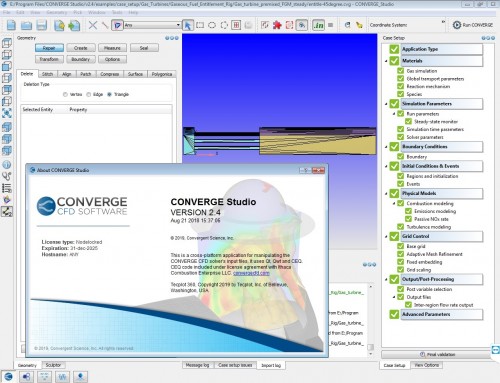Open the View Options tab

[427, 365]
